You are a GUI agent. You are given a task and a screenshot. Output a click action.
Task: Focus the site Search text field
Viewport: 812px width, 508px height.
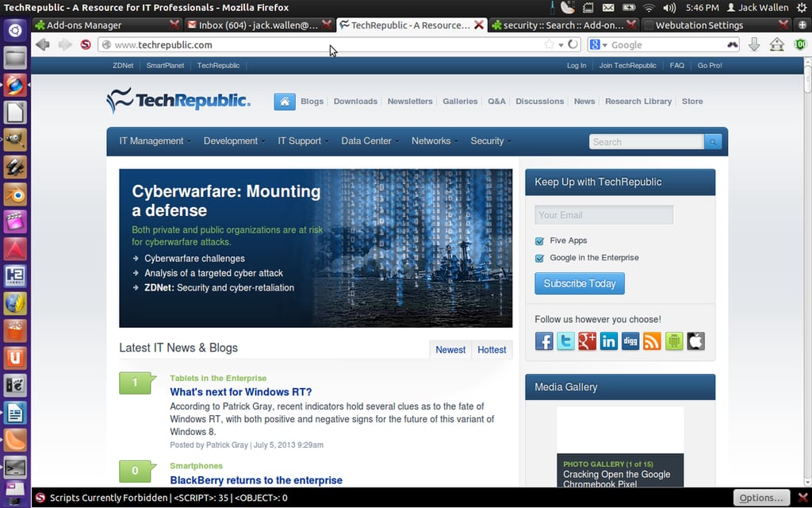pyautogui.click(x=646, y=141)
